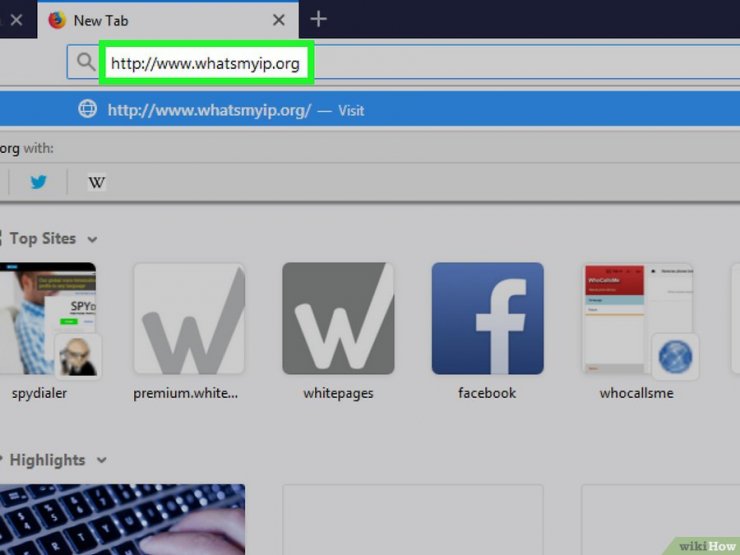
Task: Open a new tab with the plus button
Action: [x=318, y=19]
